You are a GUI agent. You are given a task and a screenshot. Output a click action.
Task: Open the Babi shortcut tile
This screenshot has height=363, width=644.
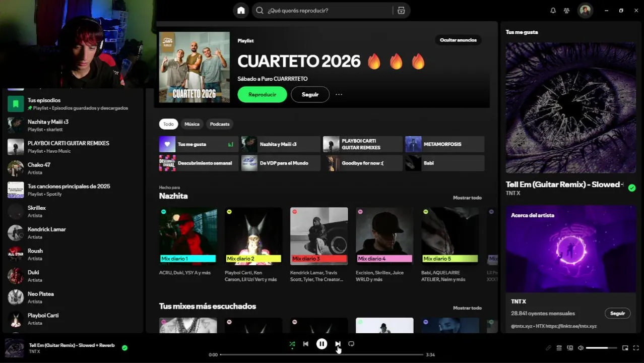point(445,163)
